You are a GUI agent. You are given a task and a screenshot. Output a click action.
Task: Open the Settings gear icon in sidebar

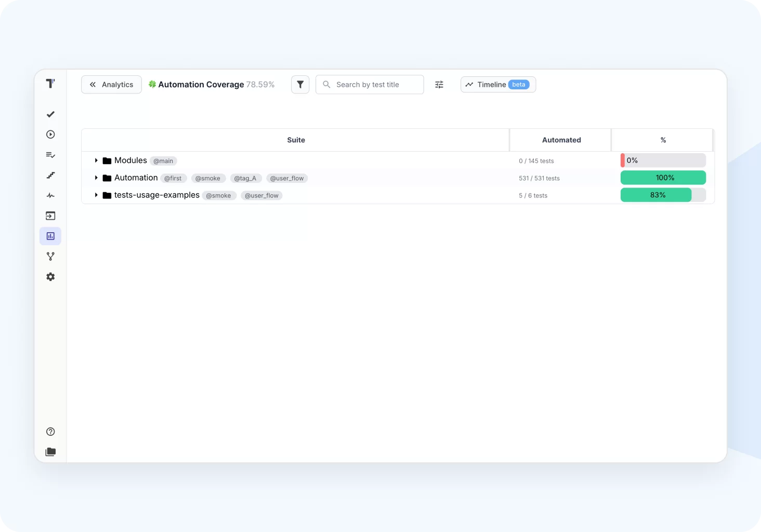pyautogui.click(x=50, y=277)
